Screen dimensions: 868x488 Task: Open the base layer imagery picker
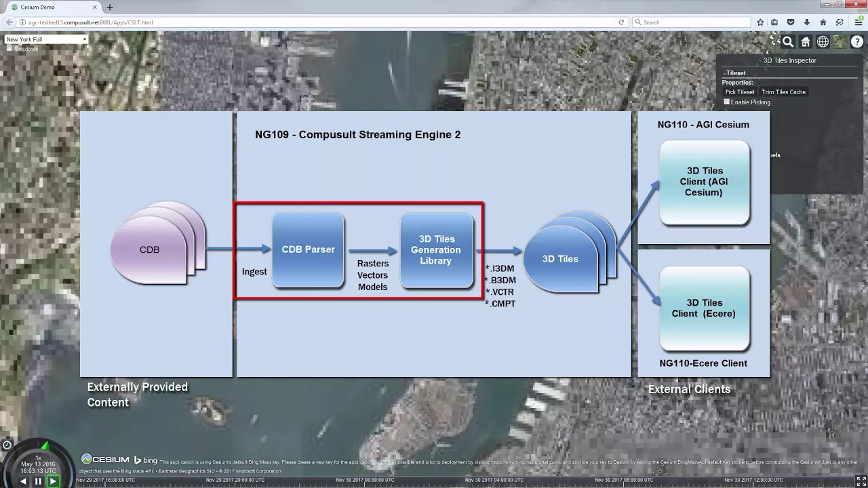840,42
